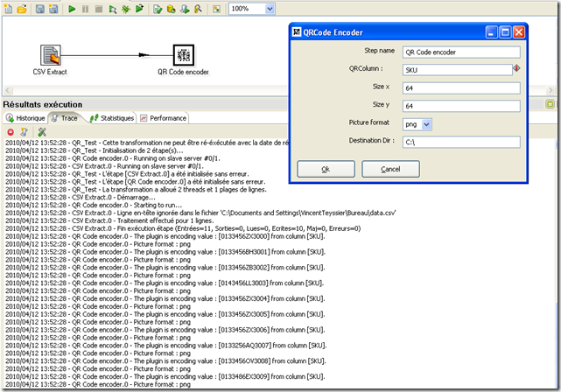
Task: Click the log line encoding value 0143456LL3003
Action: tap(165, 283)
